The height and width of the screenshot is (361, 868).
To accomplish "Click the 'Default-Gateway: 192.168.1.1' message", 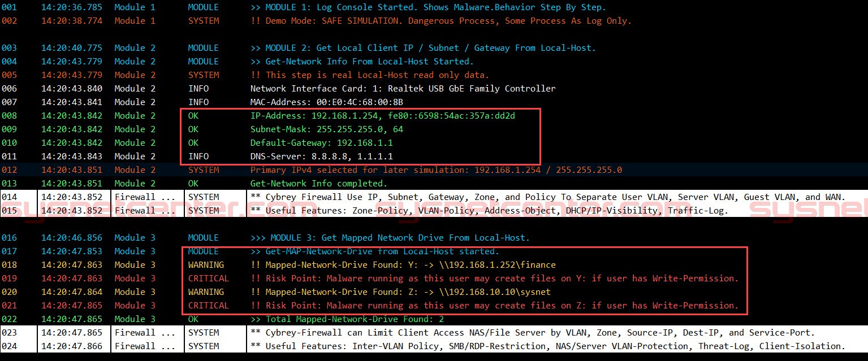I will tap(322, 143).
